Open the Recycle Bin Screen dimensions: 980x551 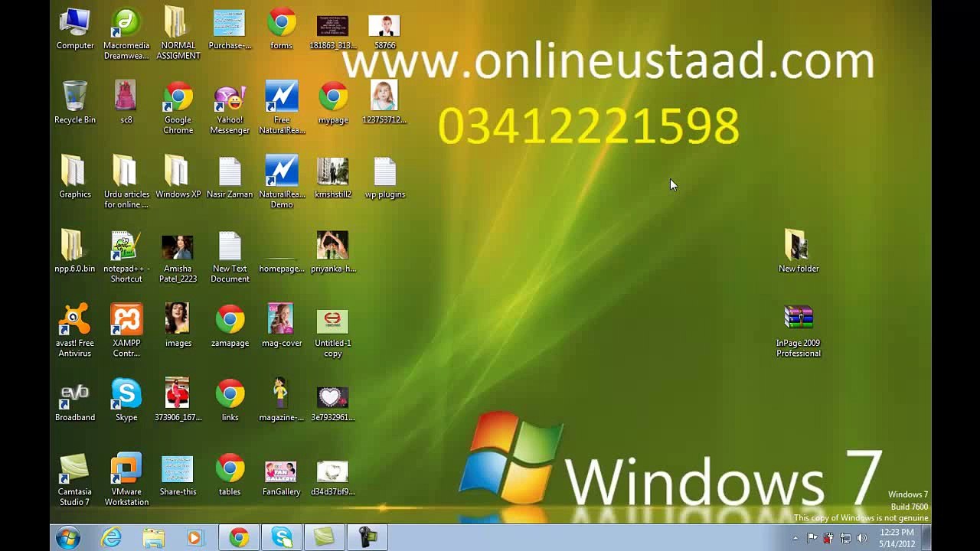75,103
